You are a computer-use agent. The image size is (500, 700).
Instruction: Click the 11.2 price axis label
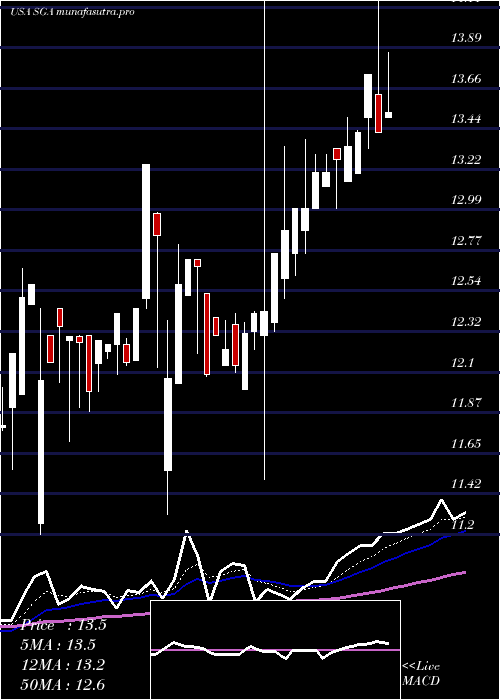pyautogui.click(x=462, y=525)
